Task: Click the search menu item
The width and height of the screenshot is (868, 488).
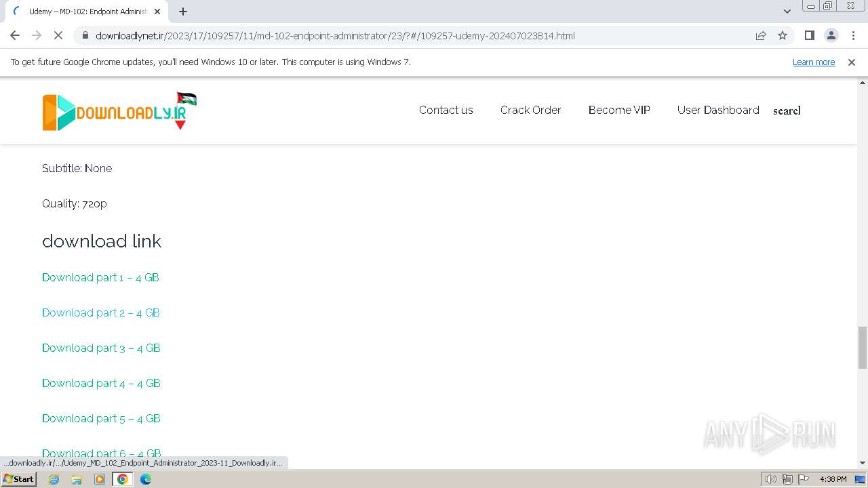Action: [x=787, y=110]
